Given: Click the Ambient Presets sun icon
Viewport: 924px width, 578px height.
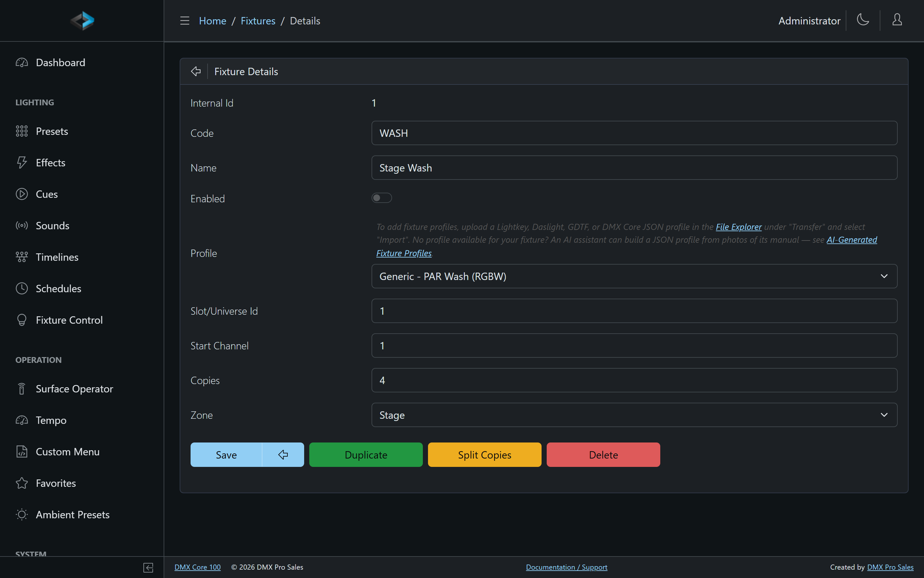Looking at the screenshot, I should point(22,514).
